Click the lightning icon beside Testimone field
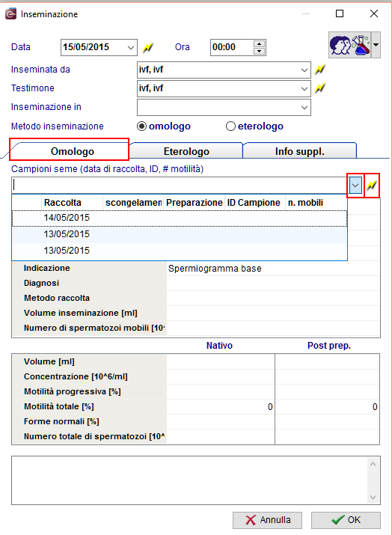This screenshot has height=535, width=392. coord(319,88)
